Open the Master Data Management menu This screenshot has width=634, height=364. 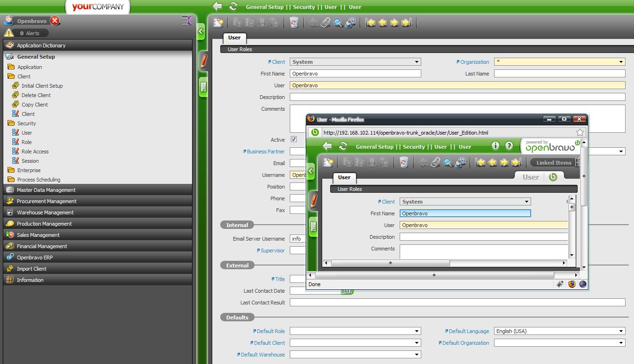coord(46,190)
